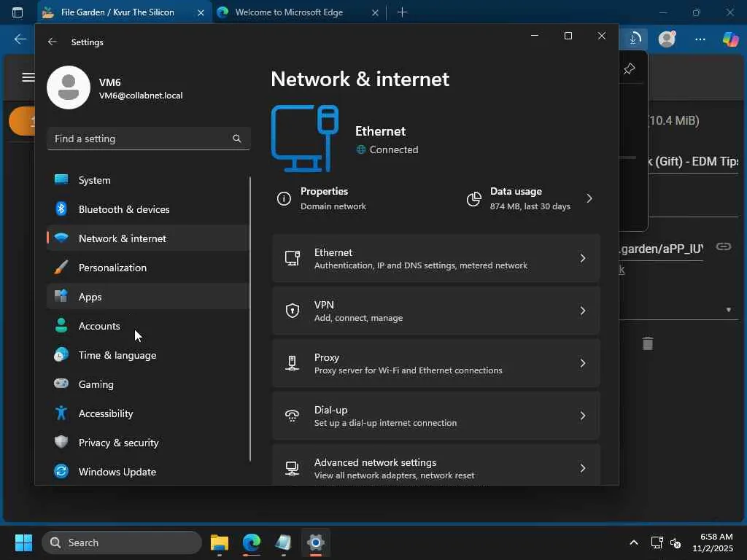Screen dimensions: 747x560
Task: Open Data usage details chevron
Action: tap(589, 198)
